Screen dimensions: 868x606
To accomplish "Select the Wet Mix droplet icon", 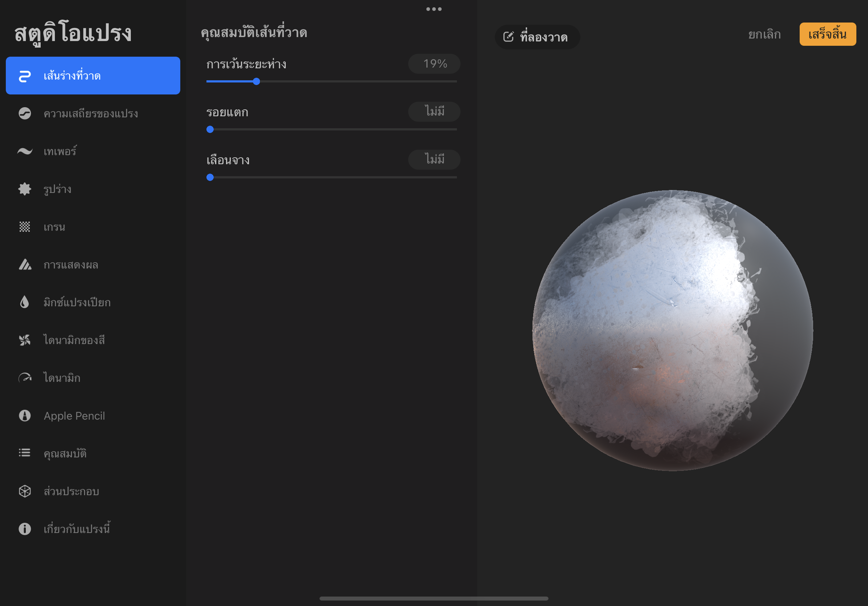I will (25, 302).
